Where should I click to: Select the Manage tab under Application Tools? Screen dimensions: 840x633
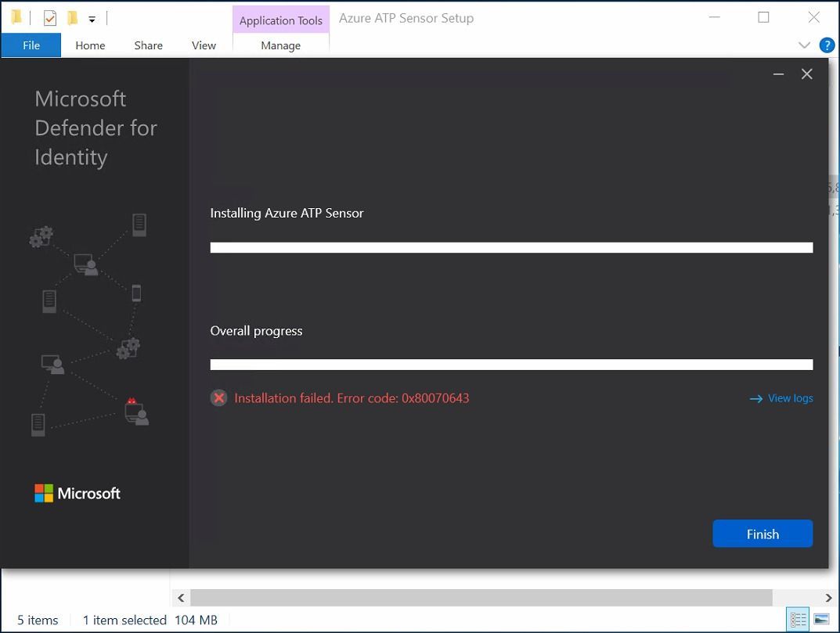[281, 45]
